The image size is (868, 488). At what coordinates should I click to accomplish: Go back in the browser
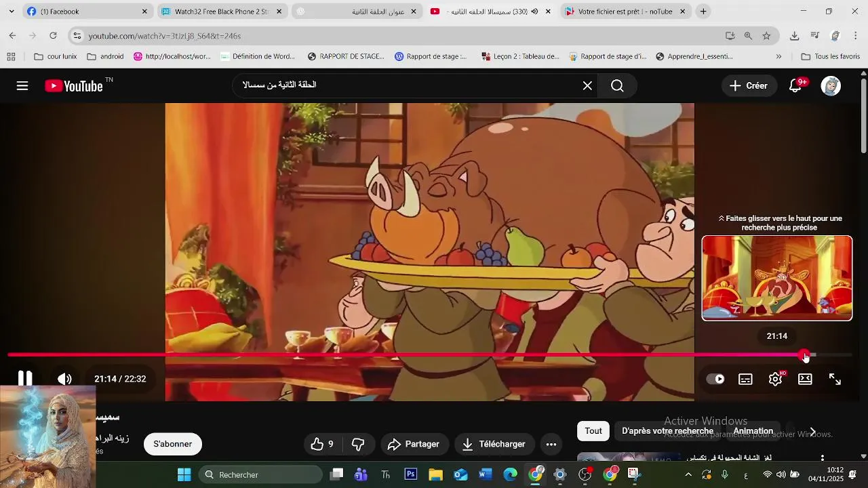pyautogui.click(x=12, y=36)
